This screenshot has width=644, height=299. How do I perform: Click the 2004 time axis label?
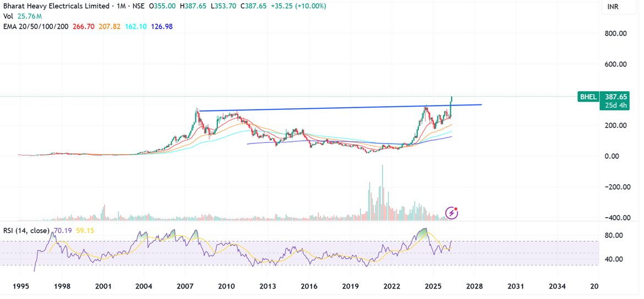pos(144,286)
